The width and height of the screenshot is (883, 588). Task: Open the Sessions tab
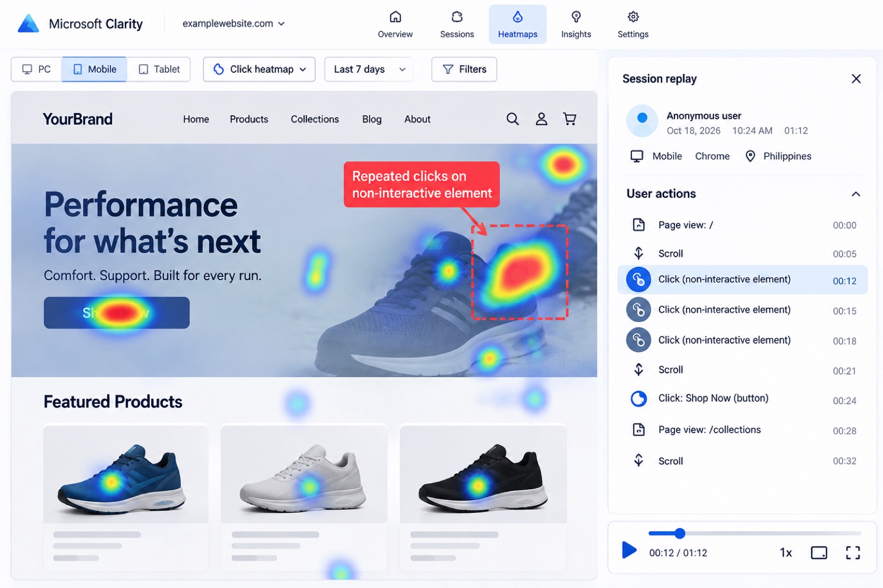457,25
